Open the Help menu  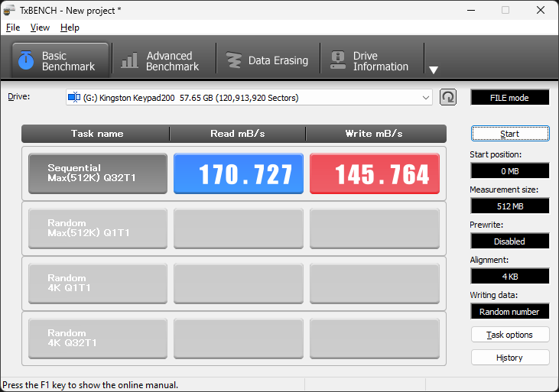pyautogui.click(x=70, y=28)
